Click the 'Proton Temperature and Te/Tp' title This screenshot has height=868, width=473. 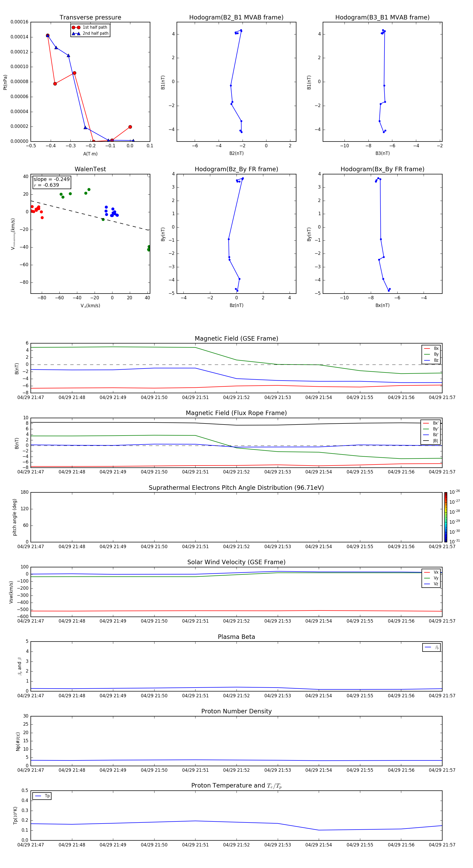click(236, 786)
